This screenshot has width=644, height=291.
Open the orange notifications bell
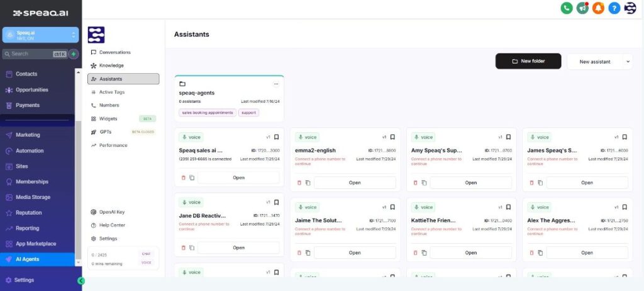599,8
